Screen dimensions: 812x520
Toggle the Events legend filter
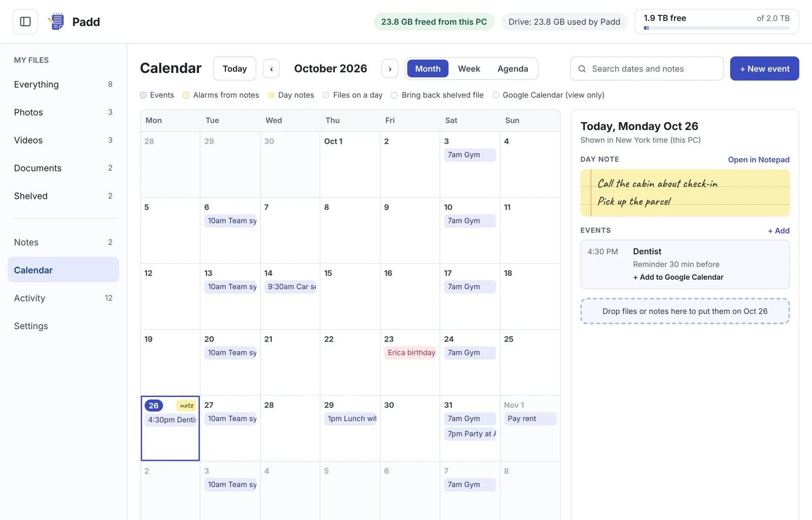point(157,95)
